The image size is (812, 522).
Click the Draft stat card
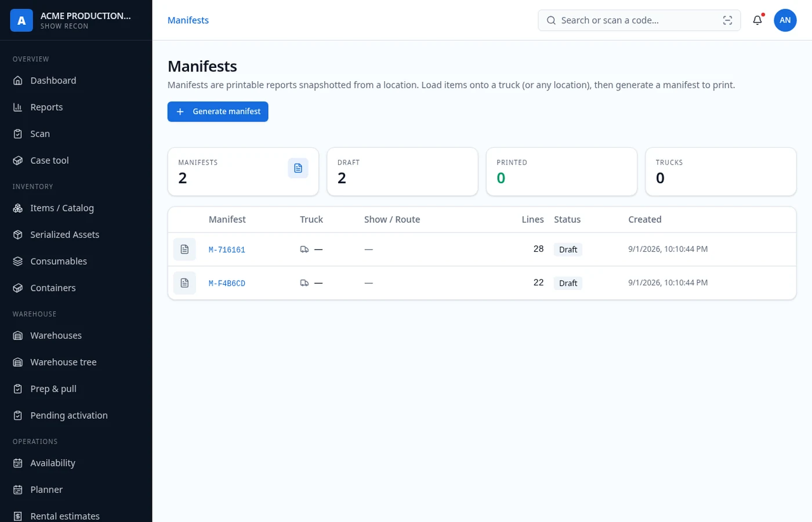[403, 172]
